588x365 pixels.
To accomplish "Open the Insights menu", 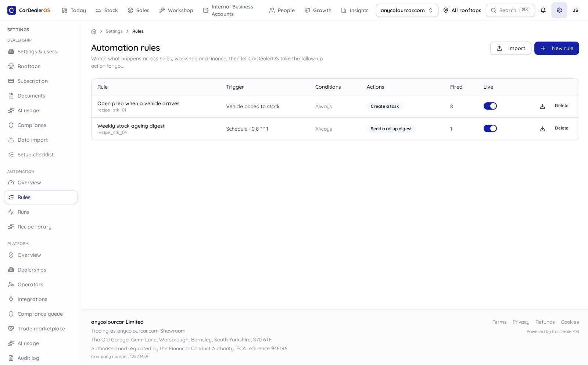I will pos(355,10).
